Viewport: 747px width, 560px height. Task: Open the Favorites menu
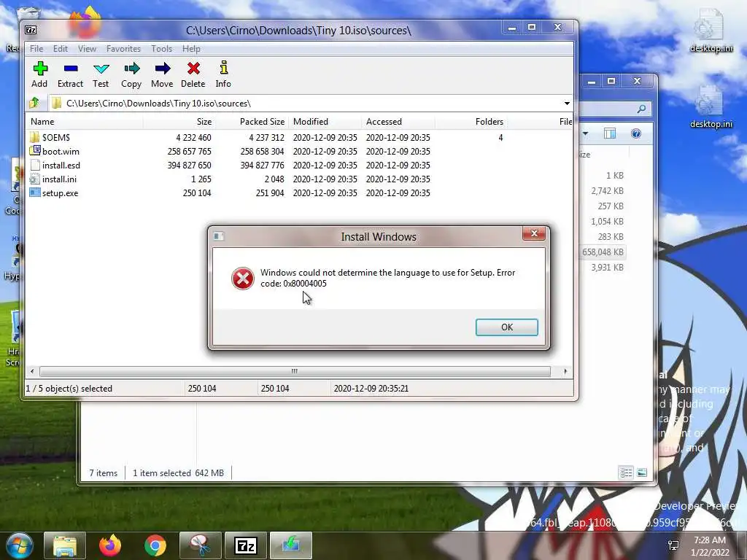(123, 49)
